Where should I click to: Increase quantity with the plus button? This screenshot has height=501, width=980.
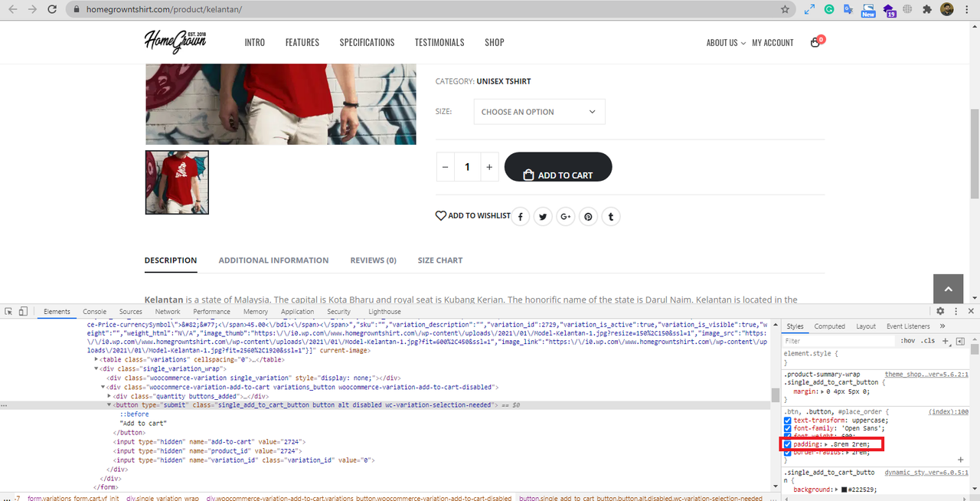click(x=489, y=167)
